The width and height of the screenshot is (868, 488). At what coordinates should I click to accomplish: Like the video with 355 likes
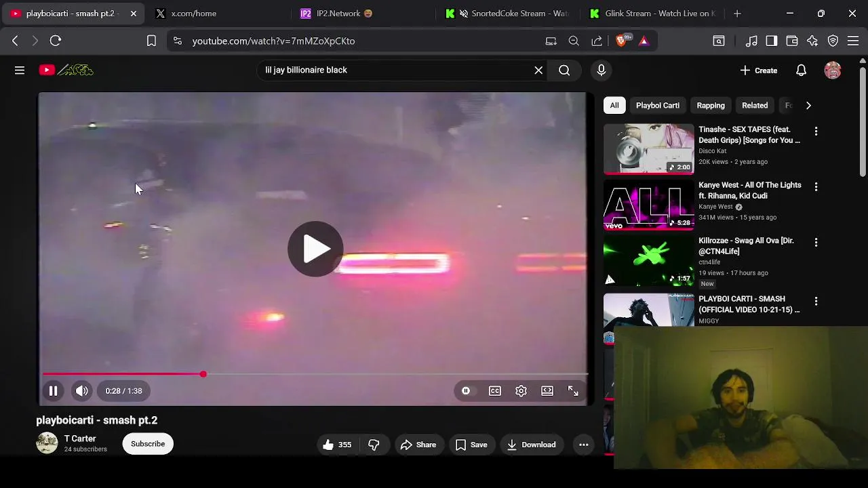click(x=337, y=445)
